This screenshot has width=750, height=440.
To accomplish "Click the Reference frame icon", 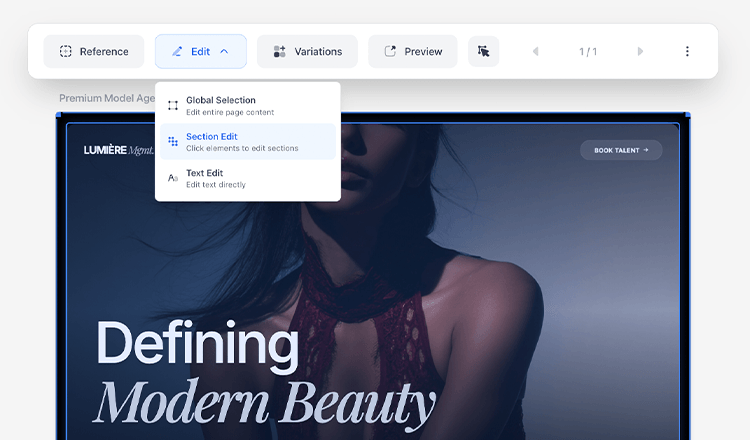I will 65,52.
